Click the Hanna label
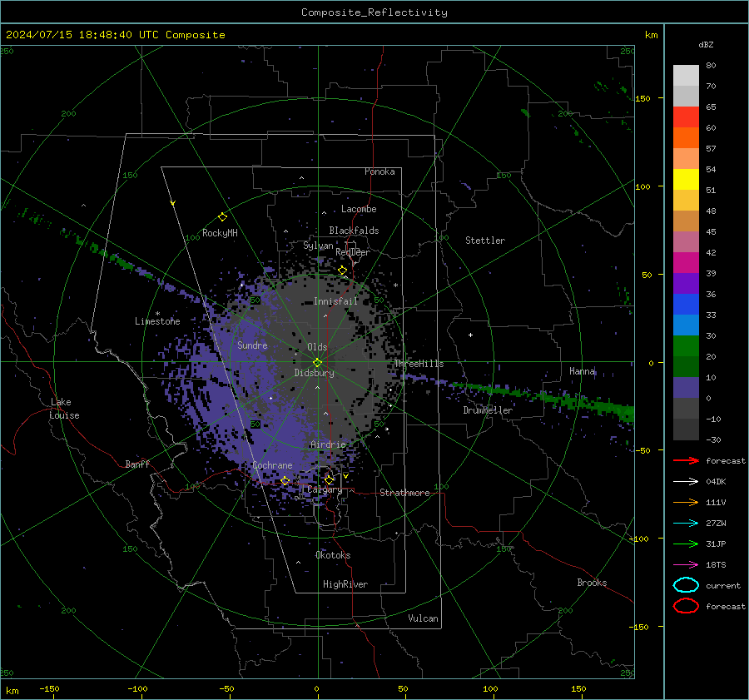The height and width of the screenshot is (700, 749). click(582, 371)
